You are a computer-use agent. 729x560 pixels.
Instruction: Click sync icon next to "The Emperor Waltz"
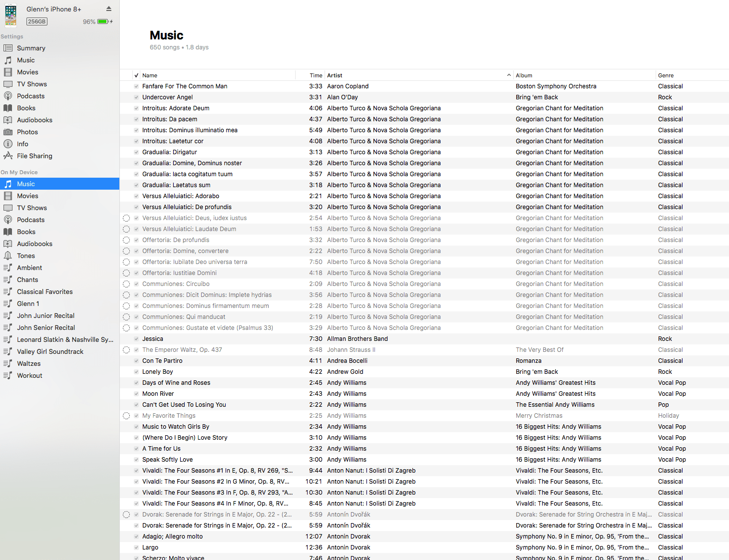point(126,349)
